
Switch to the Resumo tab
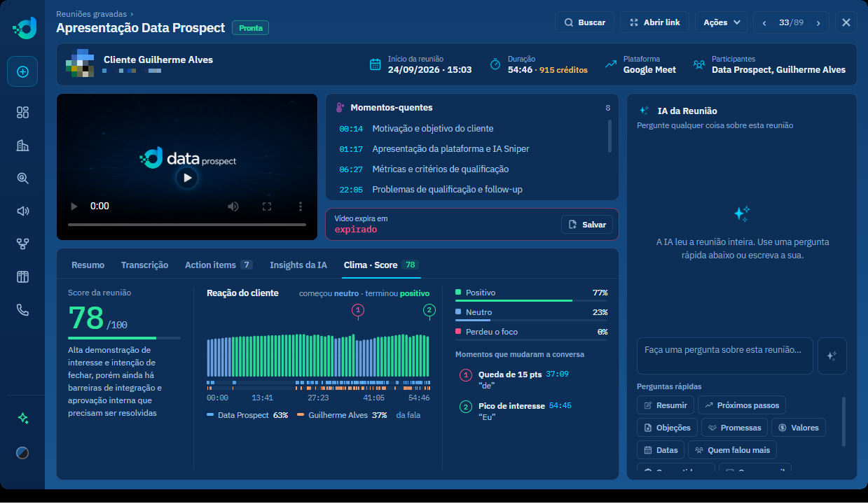(x=88, y=265)
